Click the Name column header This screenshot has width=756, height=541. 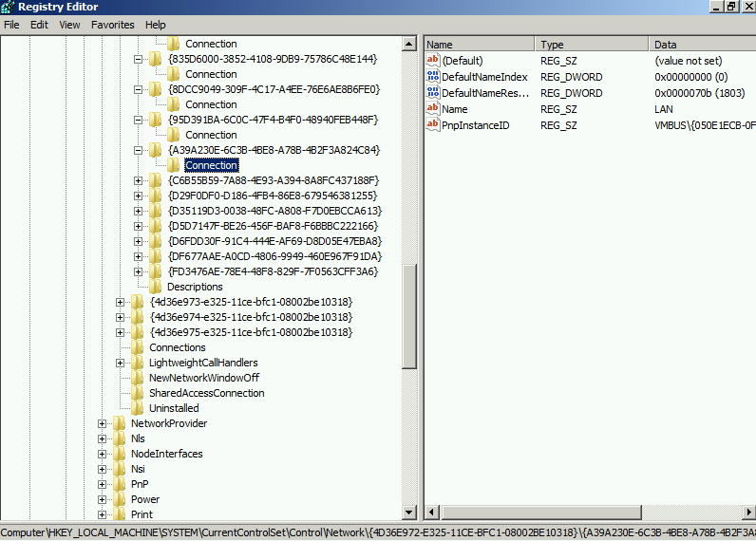coord(480,45)
